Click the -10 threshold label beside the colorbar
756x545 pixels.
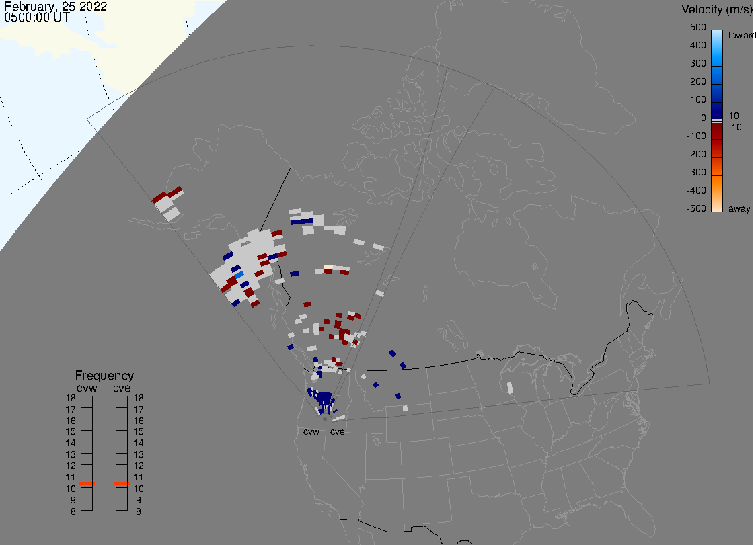(x=734, y=127)
